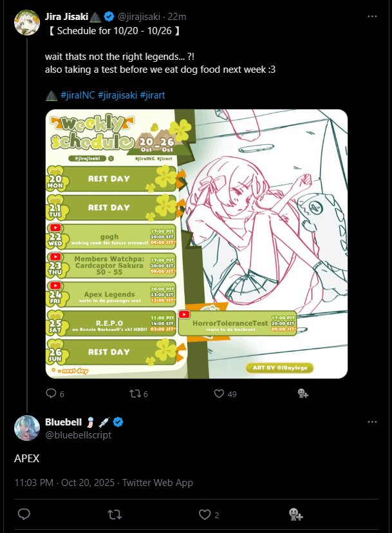392x533 pixels.
Task: Retweet Jira Jisaki's schedule post
Action: tap(135, 393)
